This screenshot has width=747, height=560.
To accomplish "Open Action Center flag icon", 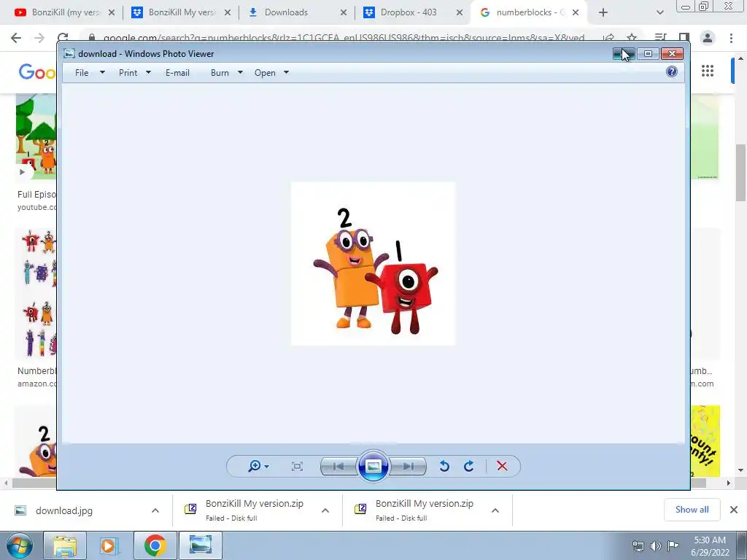I will click(x=673, y=546).
